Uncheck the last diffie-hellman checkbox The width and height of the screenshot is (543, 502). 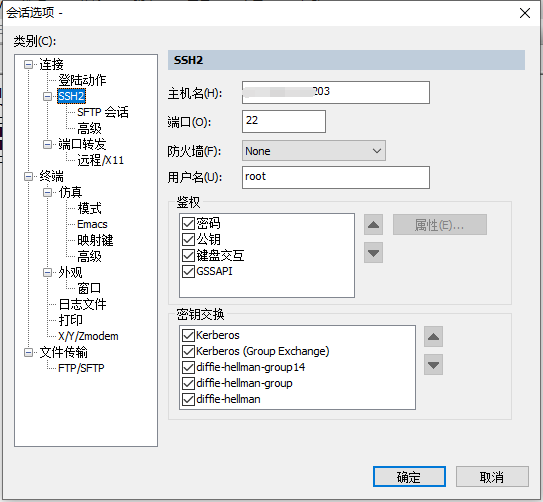(x=188, y=400)
